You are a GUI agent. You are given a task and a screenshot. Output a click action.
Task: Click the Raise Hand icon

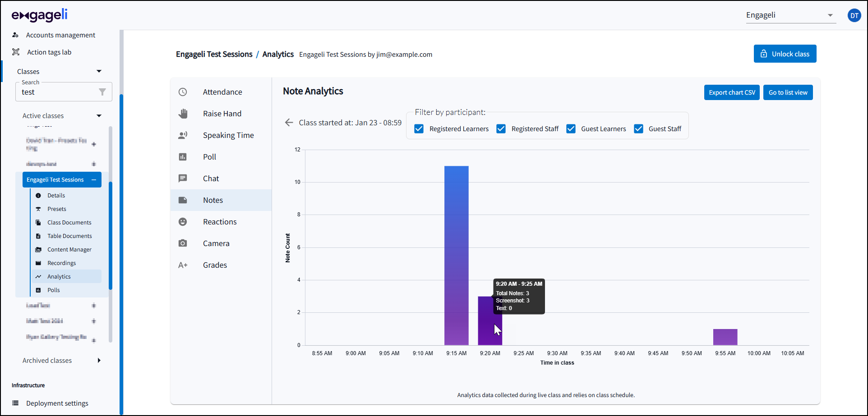coord(183,114)
